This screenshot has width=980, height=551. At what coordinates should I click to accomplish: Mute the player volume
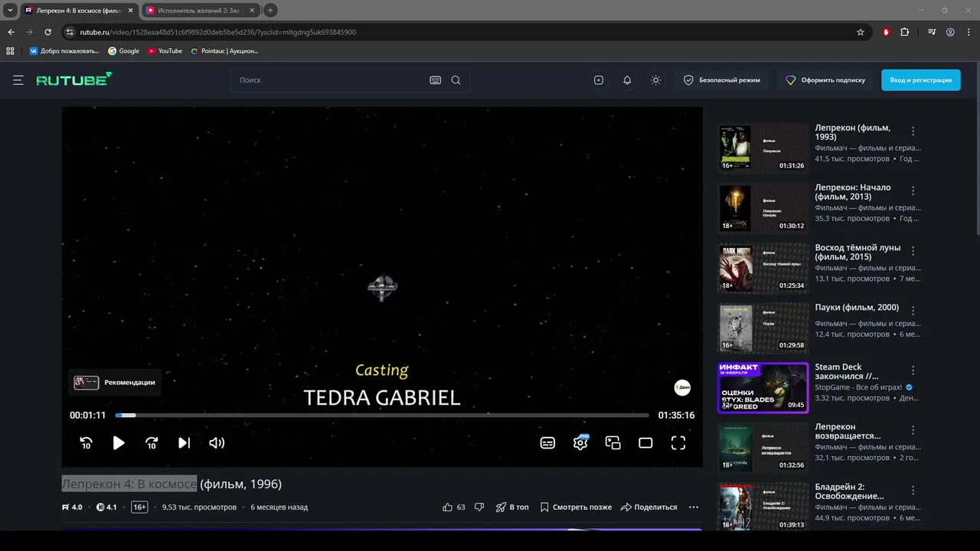217,442
